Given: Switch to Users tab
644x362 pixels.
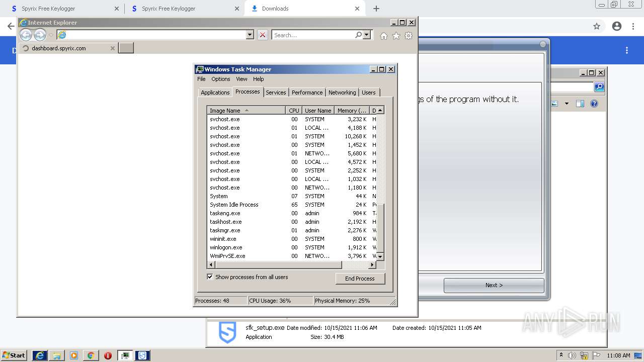Looking at the screenshot, I should point(369,93).
